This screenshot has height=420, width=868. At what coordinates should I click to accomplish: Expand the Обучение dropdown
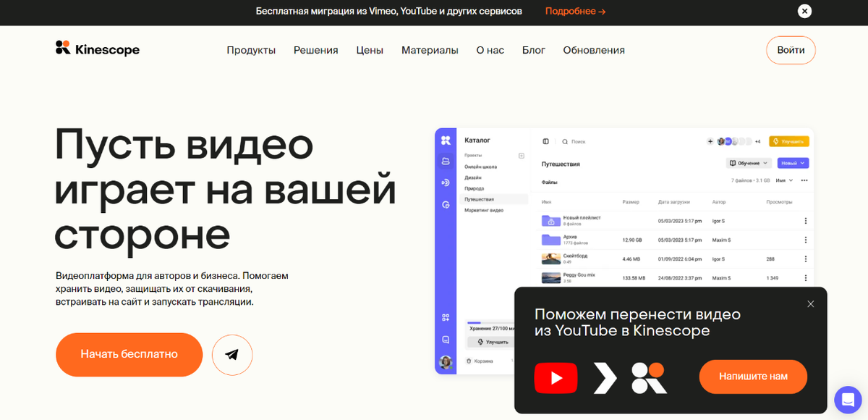(x=749, y=163)
